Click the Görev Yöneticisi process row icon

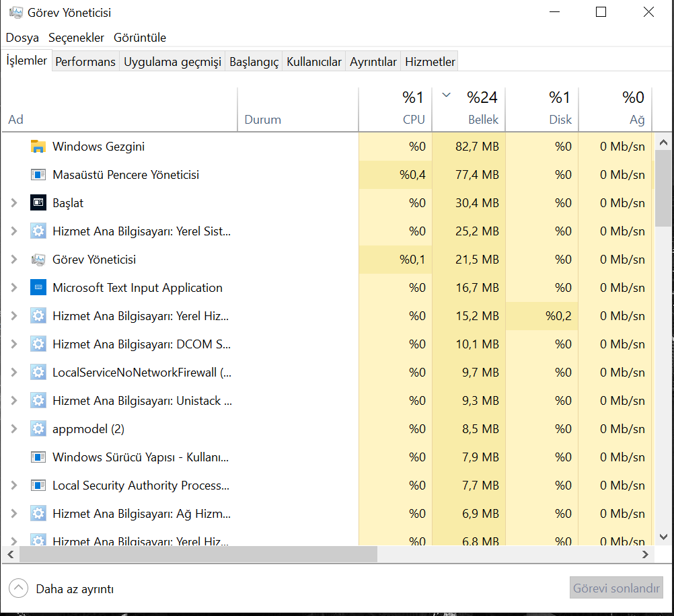click(38, 260)
